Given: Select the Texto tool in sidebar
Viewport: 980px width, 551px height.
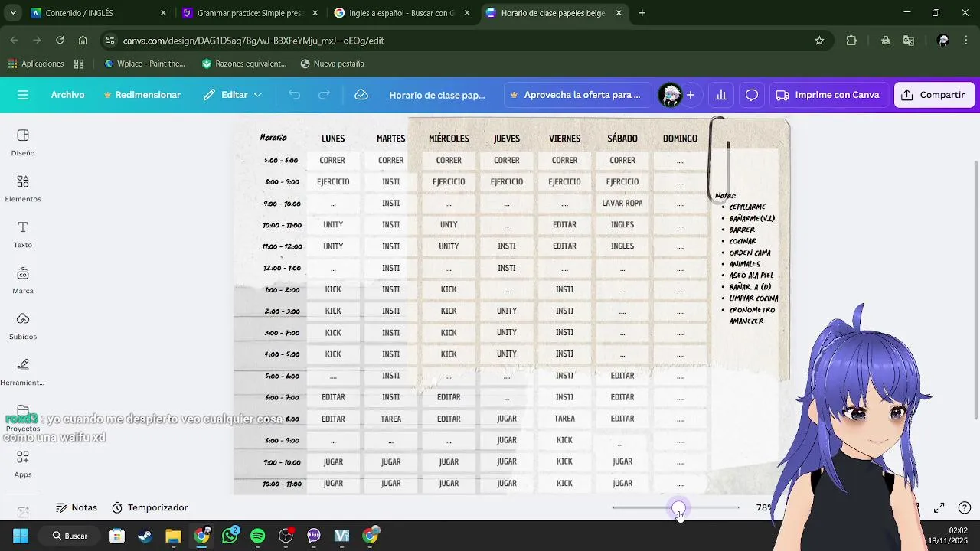Looking at the screenshot, I should [x=23, y=234].
